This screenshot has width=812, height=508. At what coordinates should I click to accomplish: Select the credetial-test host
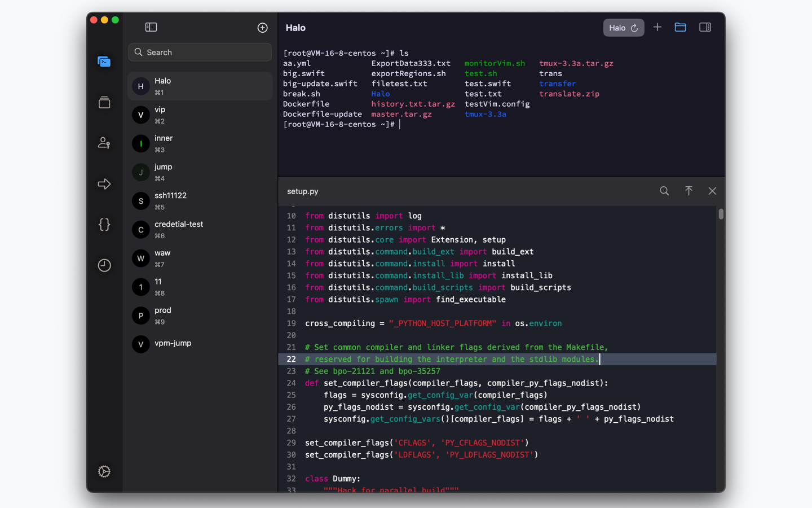tap(200, 230)
